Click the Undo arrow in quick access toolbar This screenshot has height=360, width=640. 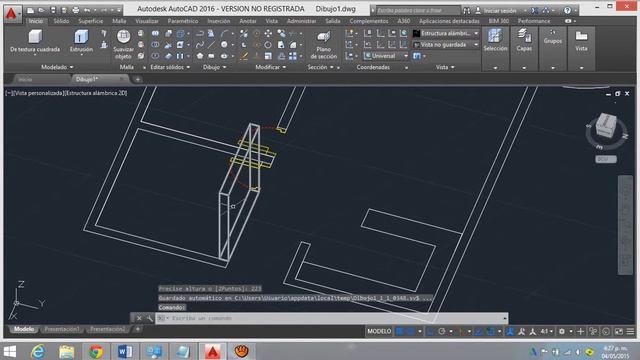coord(87,10)
